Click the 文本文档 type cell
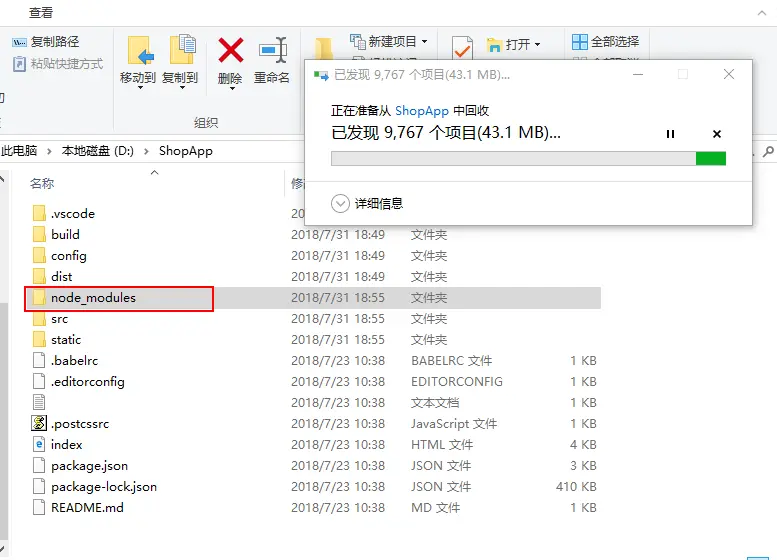777x560 pixels. coord(435,403)
